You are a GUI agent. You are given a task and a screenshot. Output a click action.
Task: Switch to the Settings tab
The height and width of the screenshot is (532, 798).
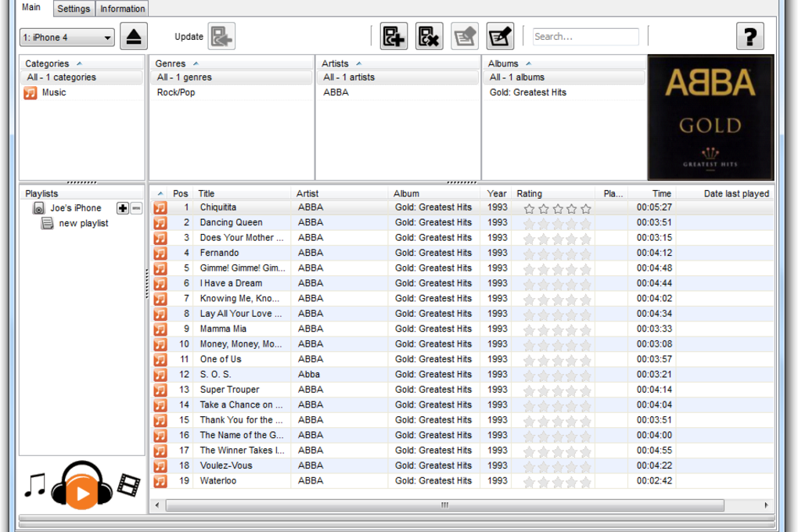[74, 9]
